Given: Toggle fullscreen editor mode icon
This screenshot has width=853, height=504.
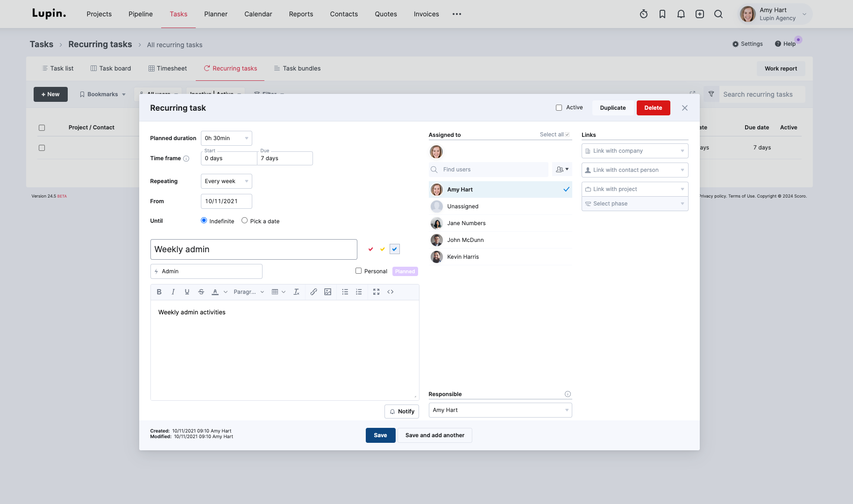Looking at the screenshot, I should pyautogui.click(x=376, y=292).
